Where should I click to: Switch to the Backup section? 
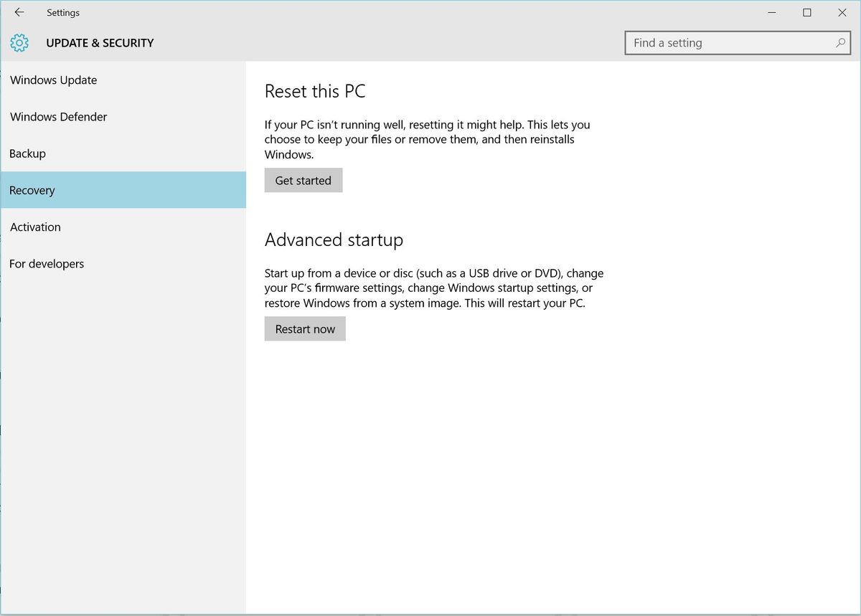coord(27,153)
